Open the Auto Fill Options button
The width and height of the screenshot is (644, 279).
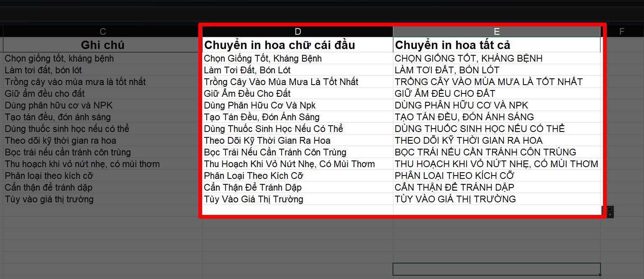tap(610, 212)
